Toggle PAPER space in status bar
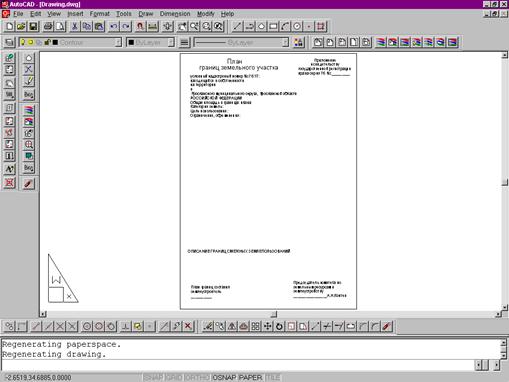The width and height of the screenshot is (509, 382). 250,377
